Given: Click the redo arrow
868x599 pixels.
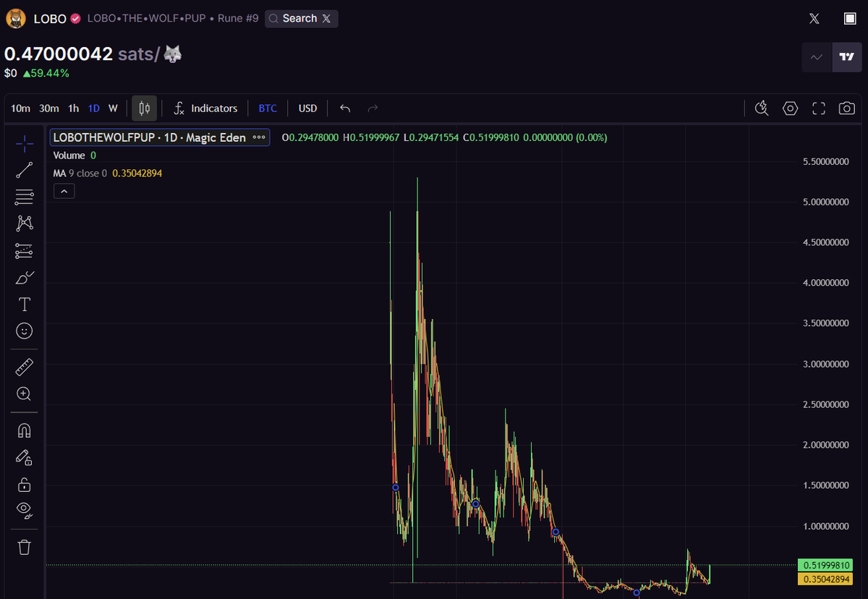Looking at the screenshot, I should pyautogui.click(x=373, y=109).
